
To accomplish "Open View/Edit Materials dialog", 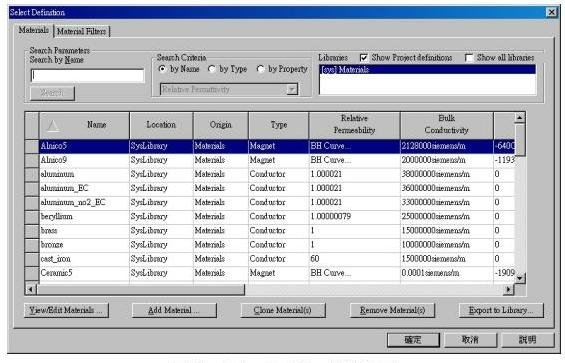I will pos(66,310).
